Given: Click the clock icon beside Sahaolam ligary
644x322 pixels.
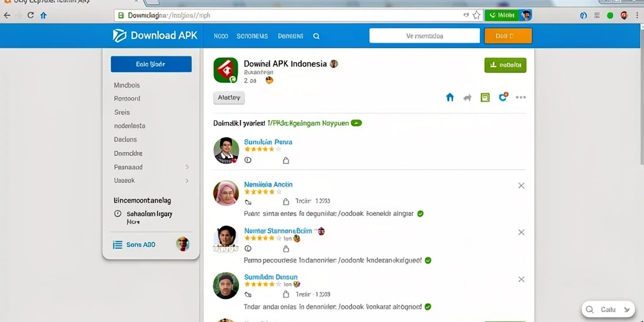Looking at the screenshot, I should click(118, 214).
